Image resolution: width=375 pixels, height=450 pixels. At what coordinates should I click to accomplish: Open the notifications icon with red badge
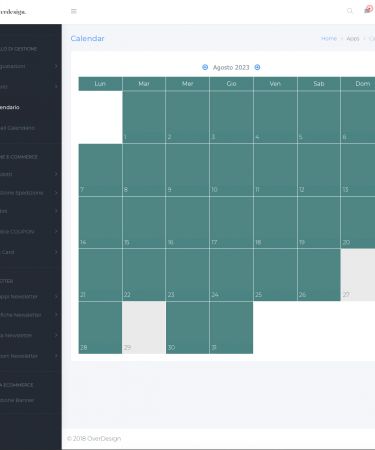pos(368,10)
